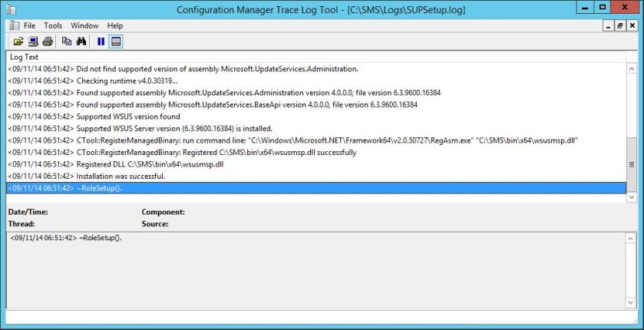Click scroll down arrow in details pane
This screenshot has height=330, width=644.
pos(632,303)
